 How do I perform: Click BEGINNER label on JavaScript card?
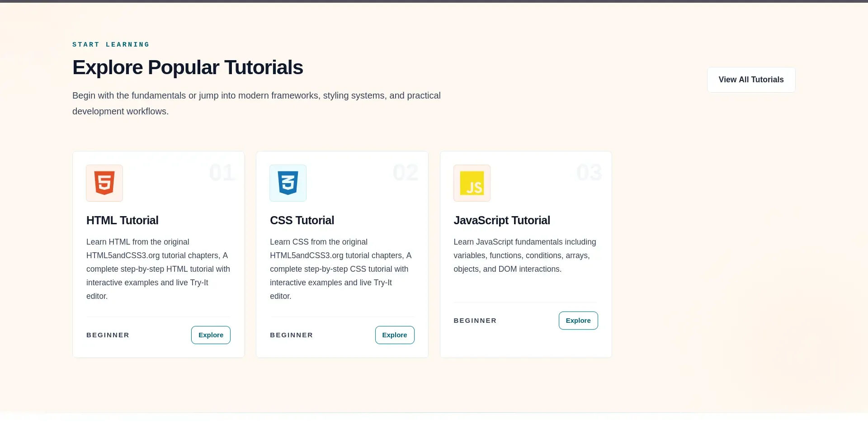coord(475,321)
